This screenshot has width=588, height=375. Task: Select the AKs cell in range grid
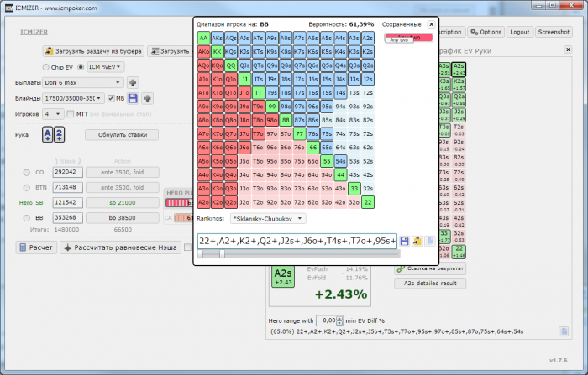(x=217, y=38)
